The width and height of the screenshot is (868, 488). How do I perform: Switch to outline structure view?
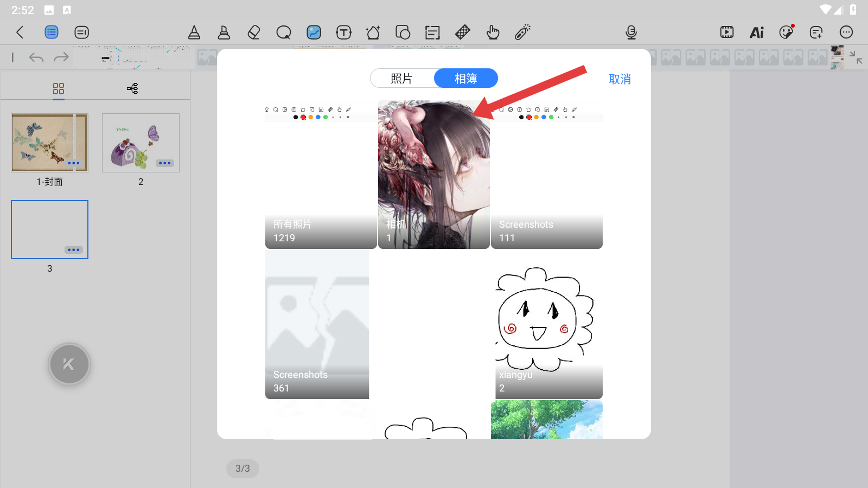tap(132, 88)
